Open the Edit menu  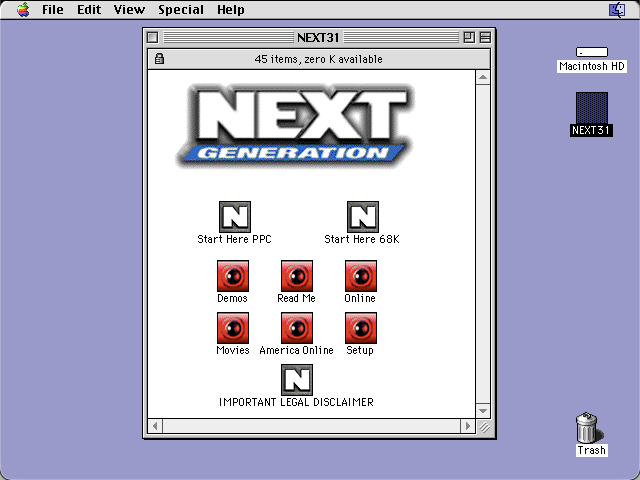(89, 9)
